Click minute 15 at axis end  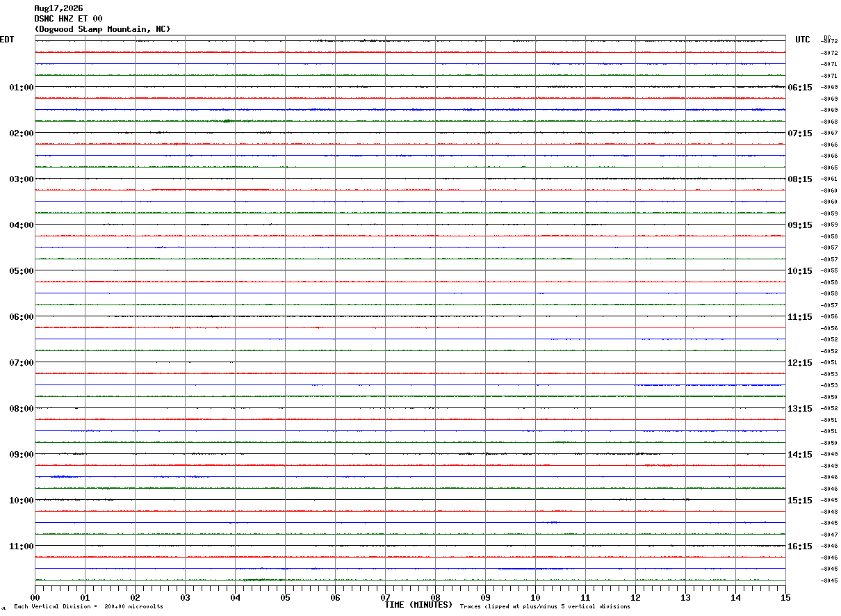tap(785, 598)
